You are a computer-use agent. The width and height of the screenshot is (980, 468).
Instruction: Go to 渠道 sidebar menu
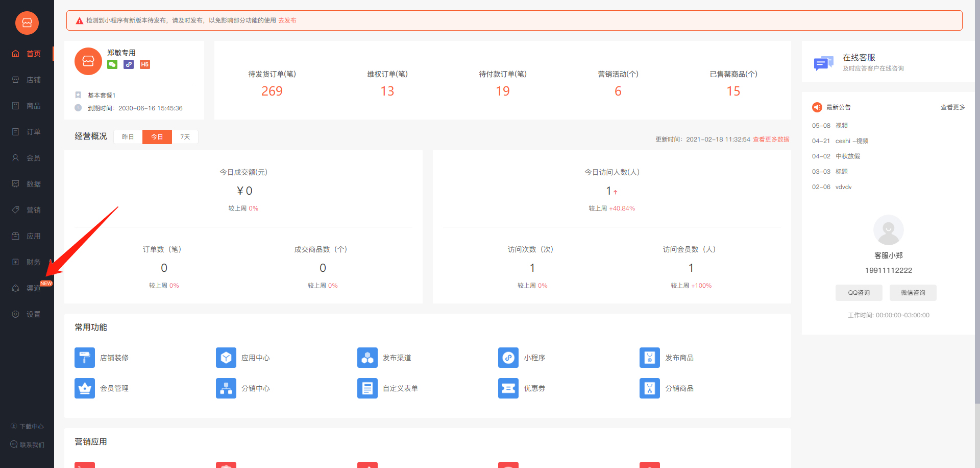[x=33, y=288]
